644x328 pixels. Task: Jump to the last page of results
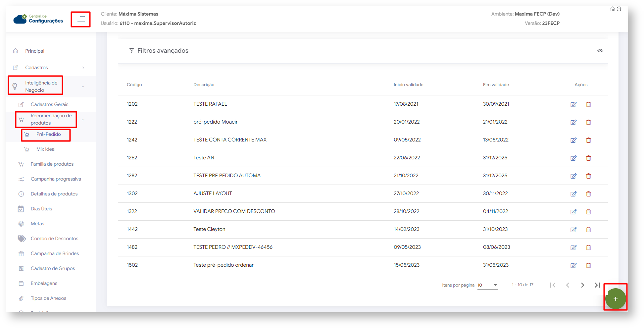(597, 285)
